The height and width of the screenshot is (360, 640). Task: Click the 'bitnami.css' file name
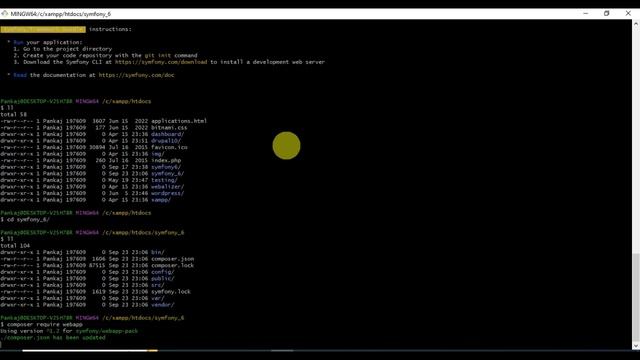(169, 128)
